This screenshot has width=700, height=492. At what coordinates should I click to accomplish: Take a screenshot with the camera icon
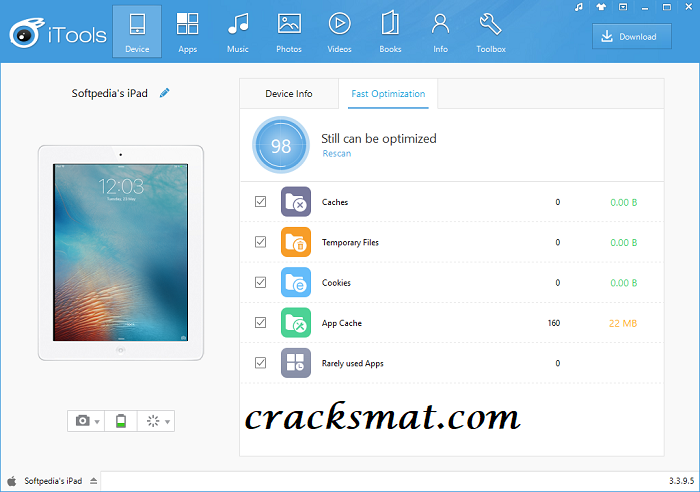(82, 421)
